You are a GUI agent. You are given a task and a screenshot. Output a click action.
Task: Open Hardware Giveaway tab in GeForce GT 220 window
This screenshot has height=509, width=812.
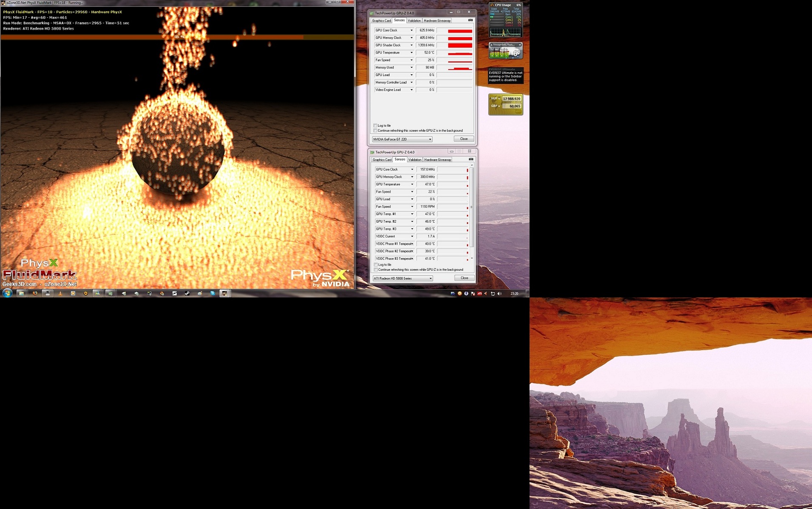437,20
